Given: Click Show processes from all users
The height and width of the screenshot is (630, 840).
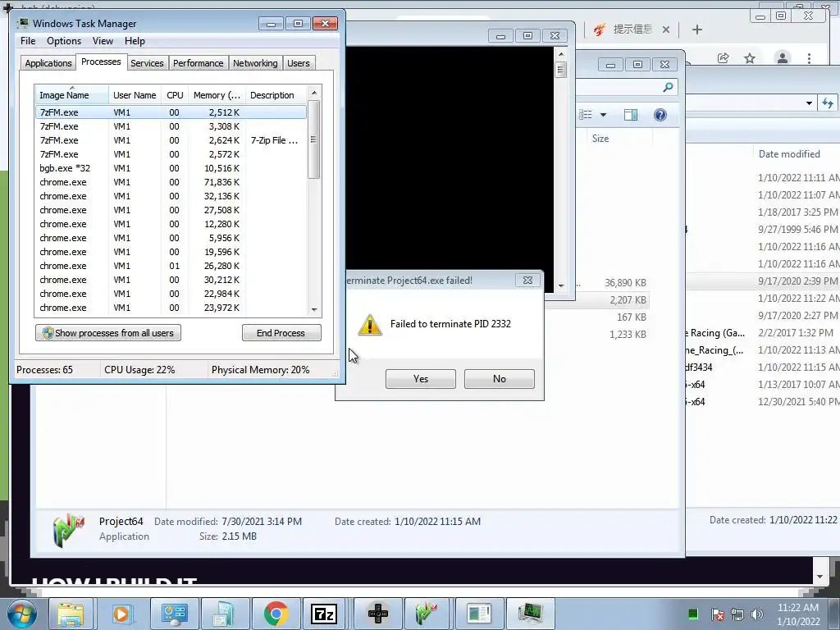Looking at the screenshot, I should (x=108, y=333).
